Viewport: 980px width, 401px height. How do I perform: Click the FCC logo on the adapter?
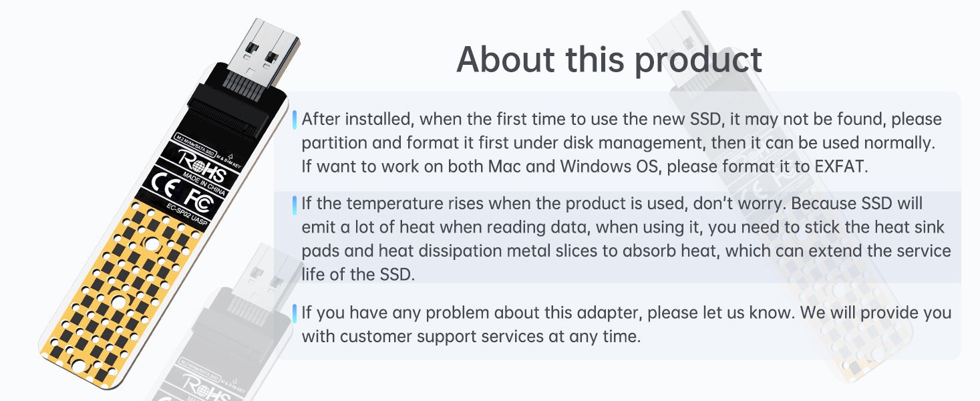coord(199,200)
